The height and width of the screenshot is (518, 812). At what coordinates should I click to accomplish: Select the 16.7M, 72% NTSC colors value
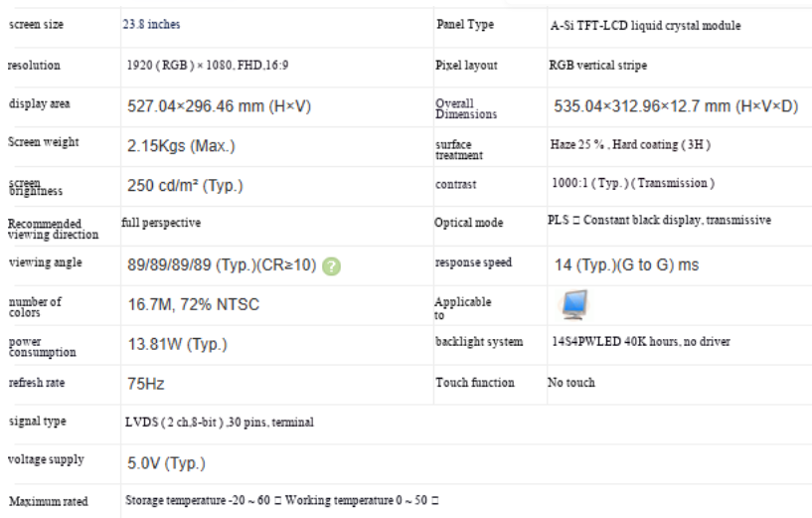coord(193,304)
